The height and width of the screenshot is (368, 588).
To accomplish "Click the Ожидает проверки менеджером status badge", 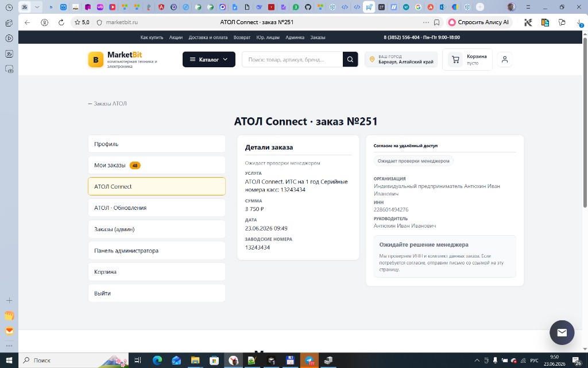I will click(413, 161).
